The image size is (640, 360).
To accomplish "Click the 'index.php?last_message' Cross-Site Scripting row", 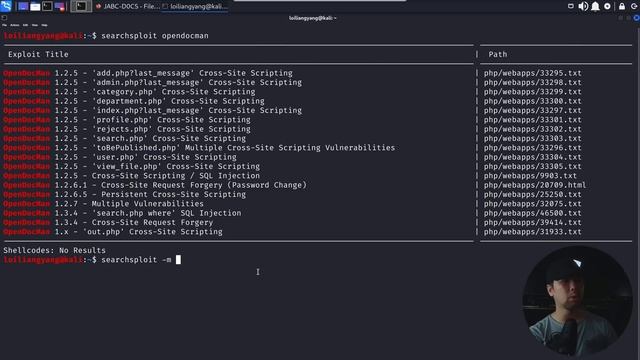I will coord(153,111).
